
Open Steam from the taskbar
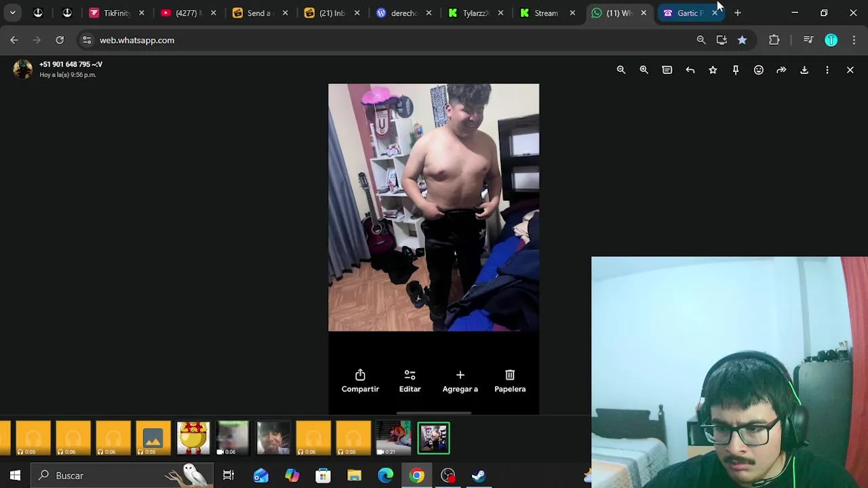(x=479, y=476)
